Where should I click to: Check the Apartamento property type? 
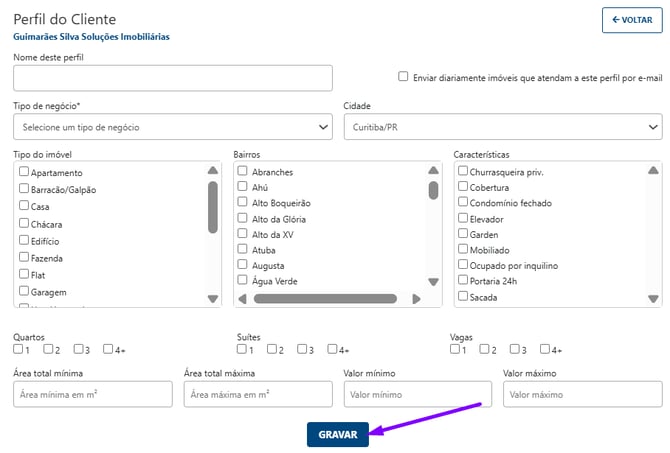pos(24,173)
